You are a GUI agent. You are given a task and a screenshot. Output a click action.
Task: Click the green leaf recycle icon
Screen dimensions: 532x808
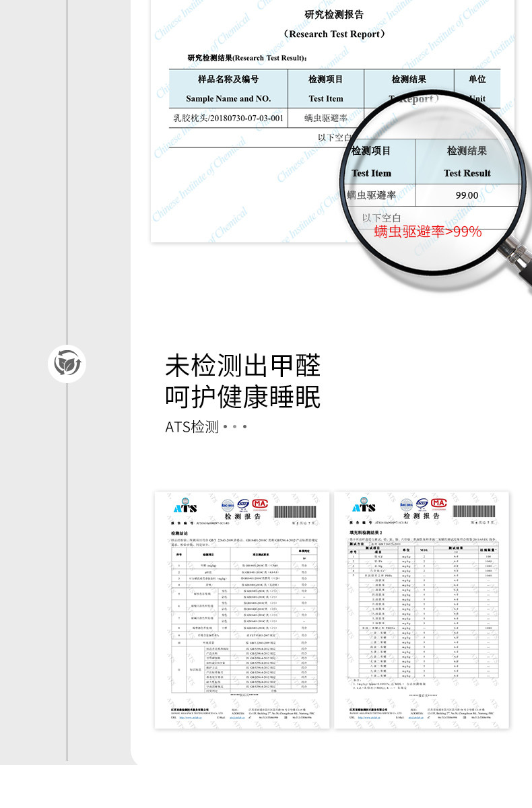coord(67,364)
